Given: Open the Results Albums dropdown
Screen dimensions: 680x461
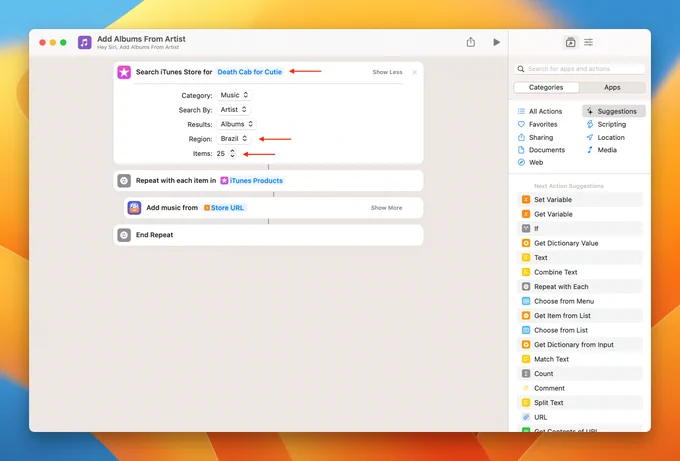Looking at the screenshot, I should 236,124.
